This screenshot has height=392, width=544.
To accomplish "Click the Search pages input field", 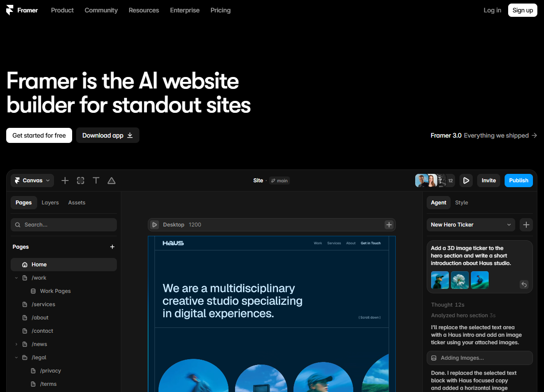I will pos(64,225).
